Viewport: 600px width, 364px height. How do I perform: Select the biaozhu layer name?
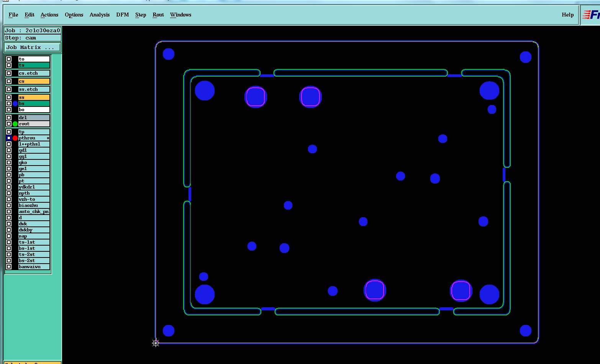tap(34, 205)
